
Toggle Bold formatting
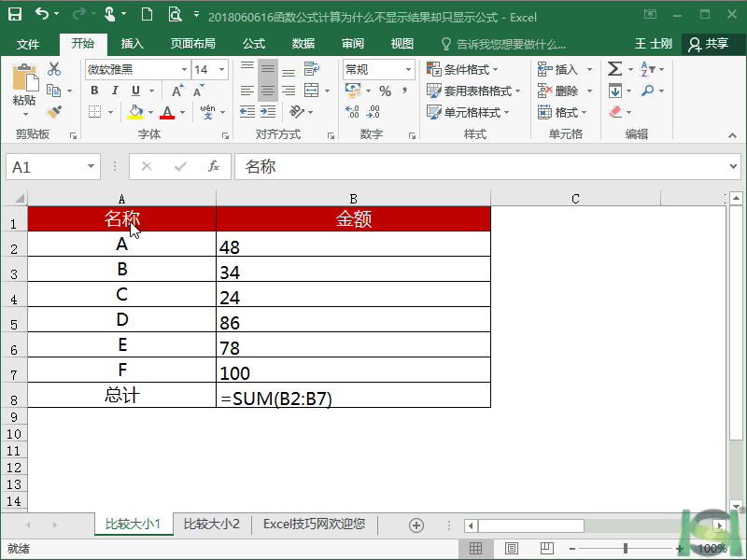click(x=94, y=91)
